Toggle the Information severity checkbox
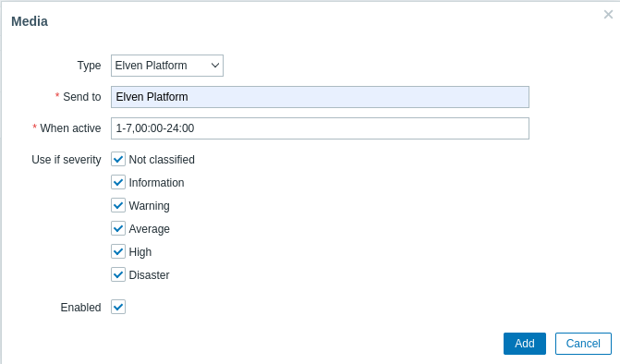 118,182
